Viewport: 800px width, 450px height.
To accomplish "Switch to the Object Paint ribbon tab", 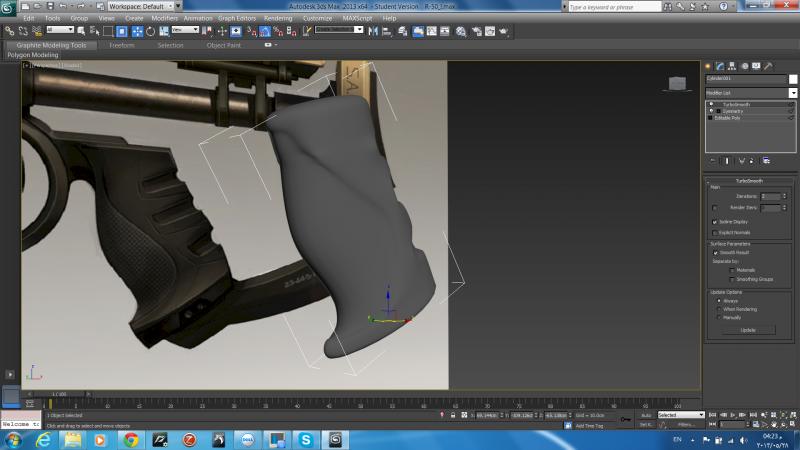I will (223, 45).
